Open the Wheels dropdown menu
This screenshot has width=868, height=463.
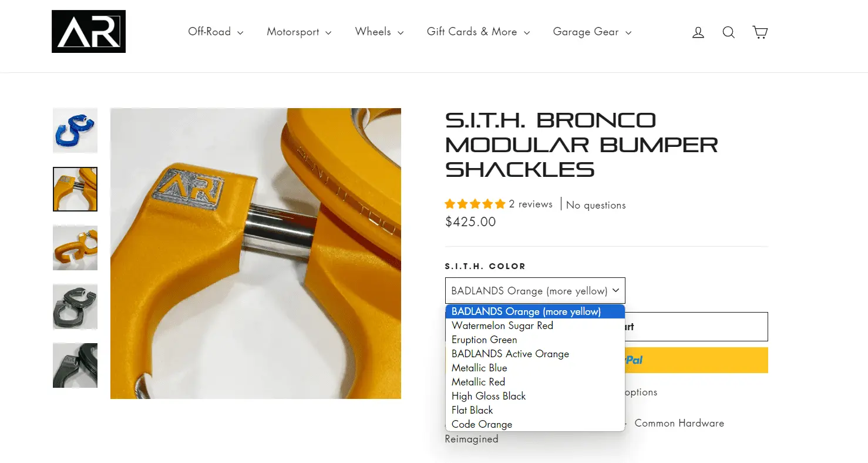click(x=379, y=32)
